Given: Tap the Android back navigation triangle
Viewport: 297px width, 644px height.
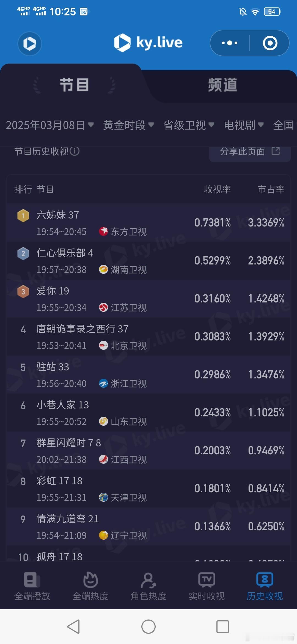Looking at the screenshot, I should pyautogui.click(x=74, y=627).
